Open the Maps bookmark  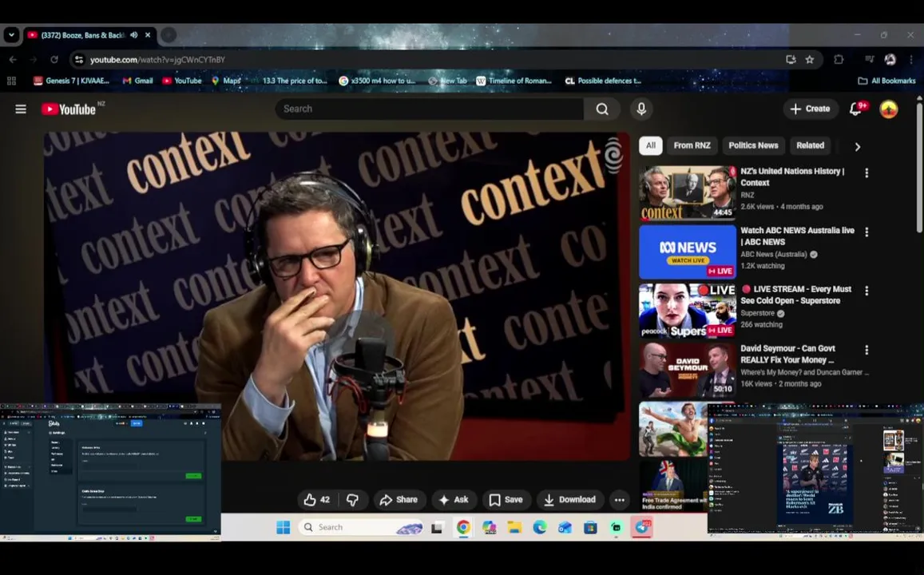(x=226, y=81)
